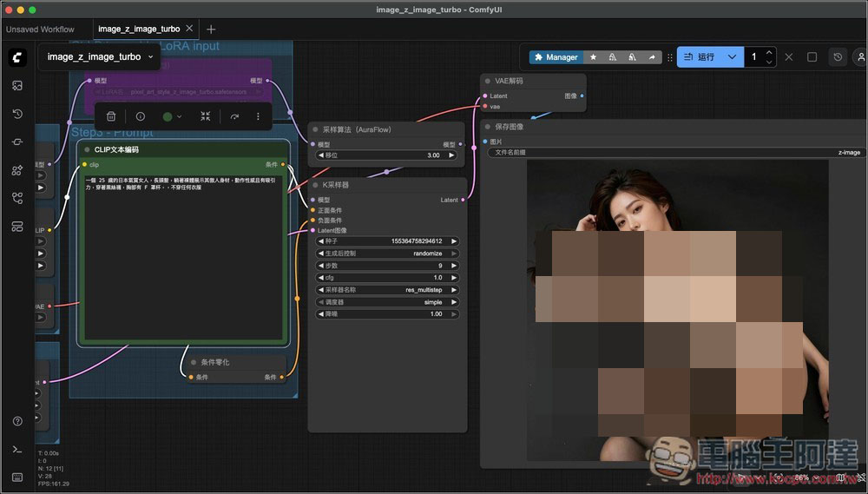Delete selected node with trash icon
The height and width of the screenshot is (494, 868).
(x=111, y=116)
